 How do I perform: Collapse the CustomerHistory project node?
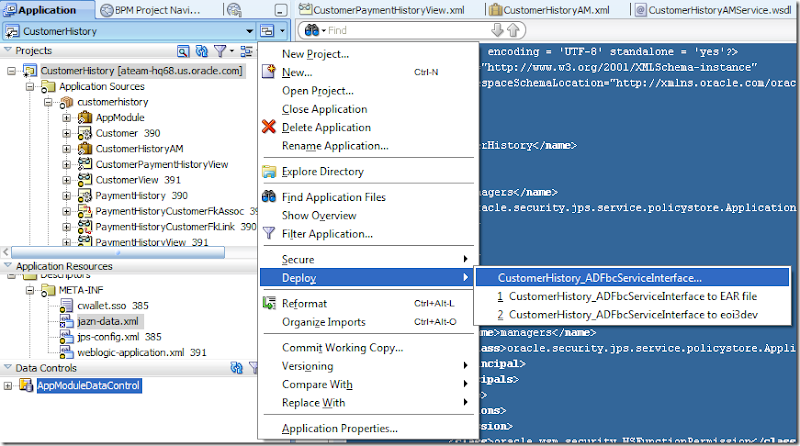click(x=11, y=71)
